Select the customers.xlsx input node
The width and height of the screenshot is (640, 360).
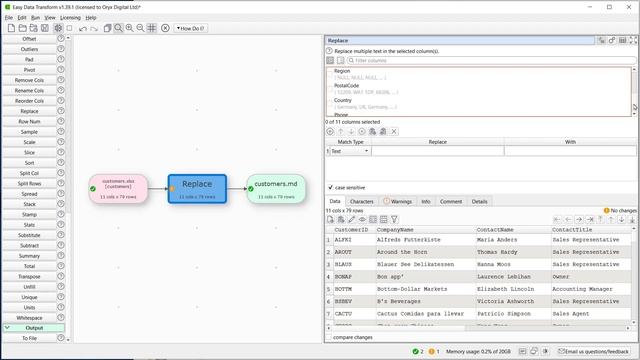pos(118,189)
